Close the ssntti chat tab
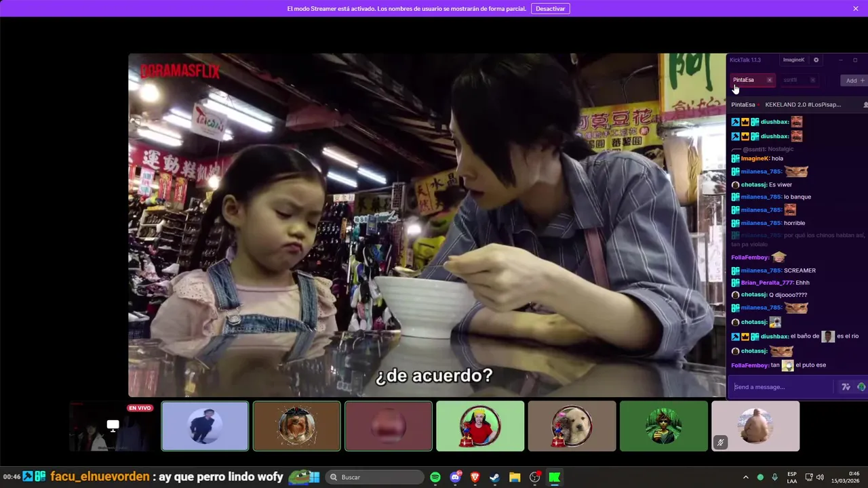 tap(812, 80)
